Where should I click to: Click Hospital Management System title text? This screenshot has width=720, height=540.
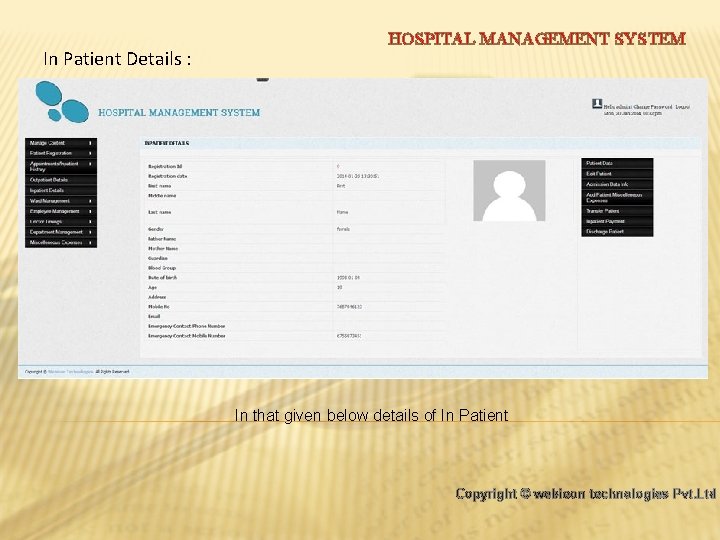[x=179, y=112]
